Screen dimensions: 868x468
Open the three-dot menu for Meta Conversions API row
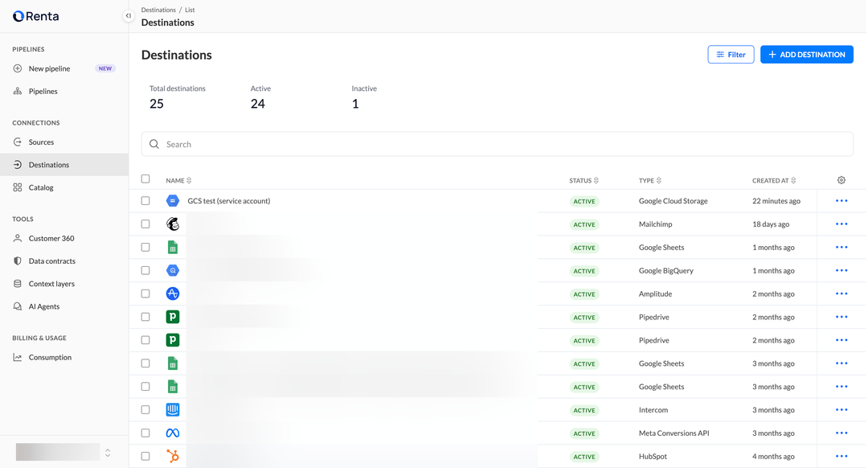(x=841, y=433)
